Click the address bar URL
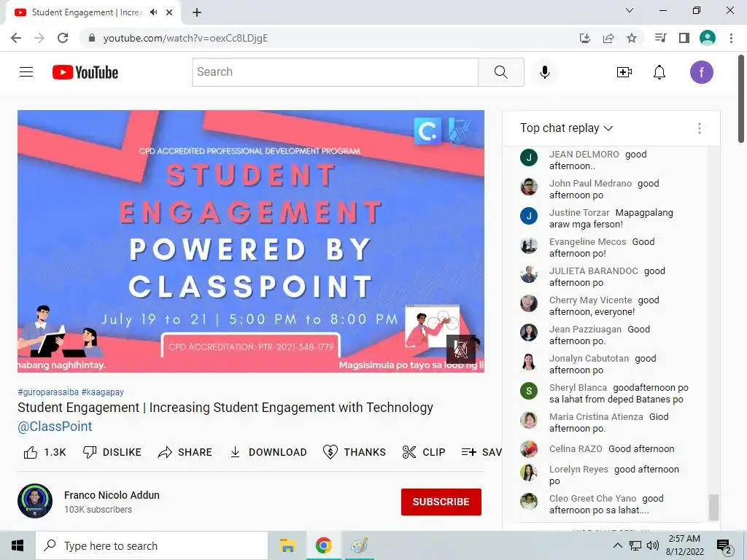The height and width of the screenshot is (560, 747). click(x=185, y=38)
